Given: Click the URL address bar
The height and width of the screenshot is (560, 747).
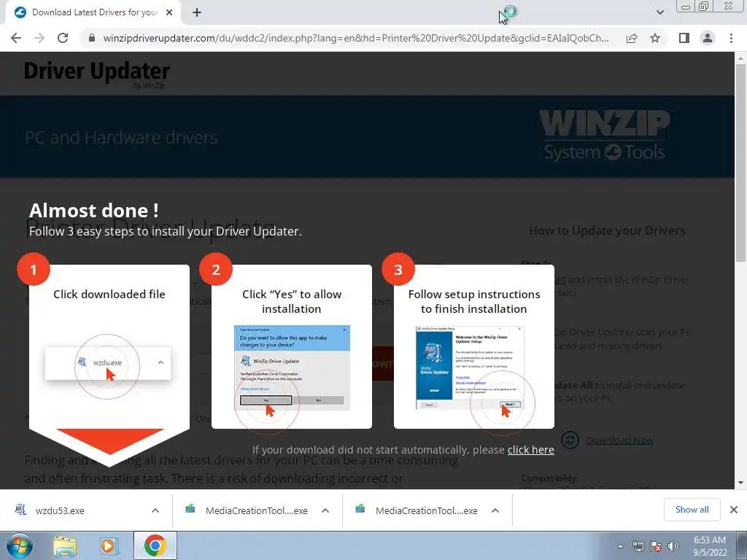Looking at the screenshot, I should tap(355, 38).
